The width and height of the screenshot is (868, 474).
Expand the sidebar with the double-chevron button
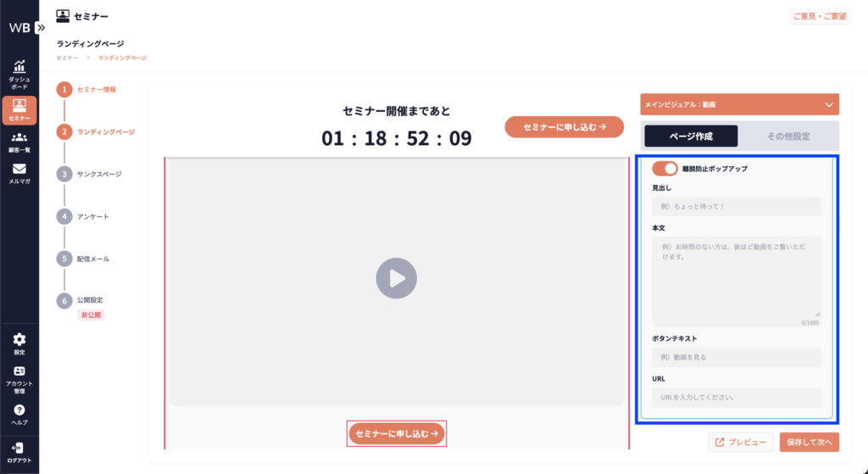tap(41, 27)
